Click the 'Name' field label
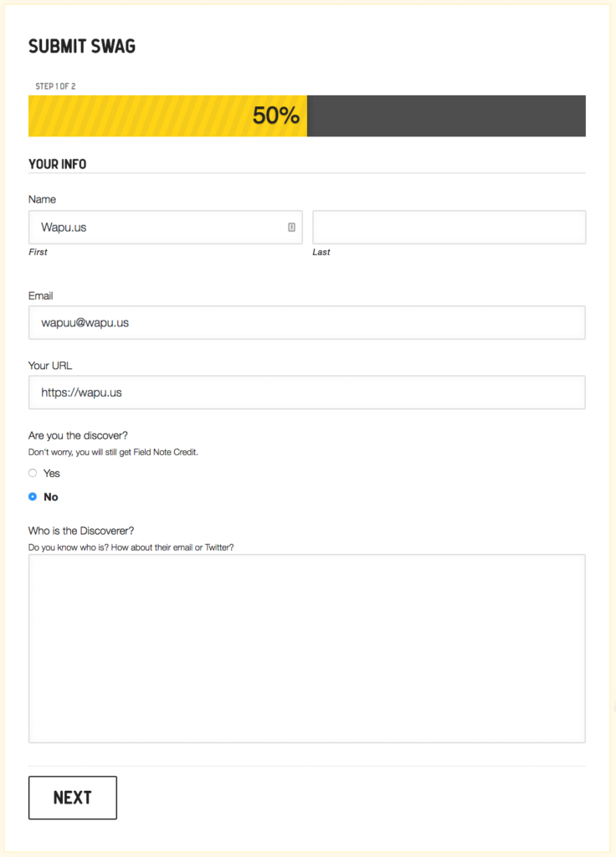 click(42, 199)
